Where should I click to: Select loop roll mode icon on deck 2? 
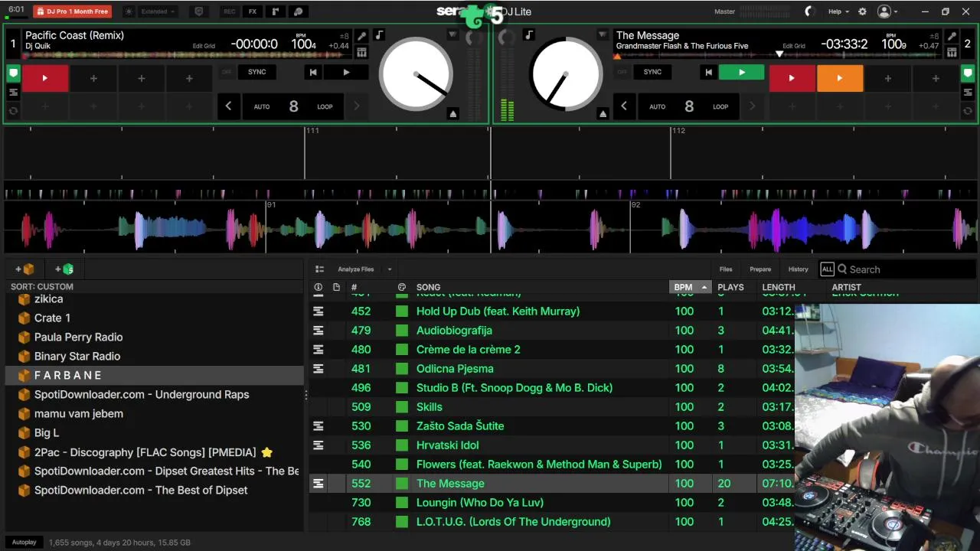(x=967, y=111)
